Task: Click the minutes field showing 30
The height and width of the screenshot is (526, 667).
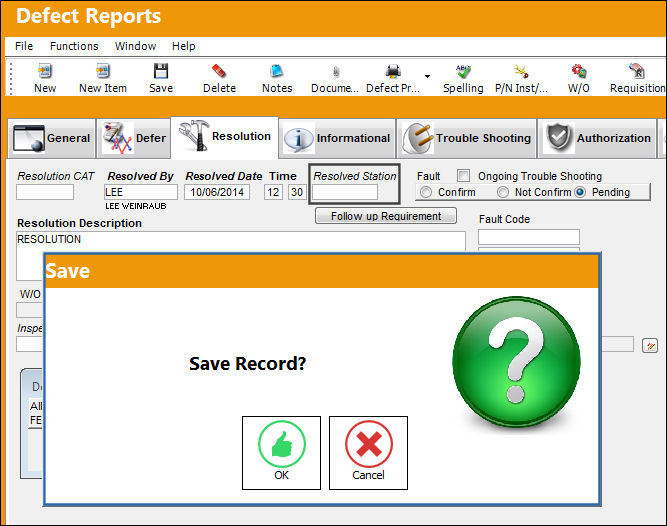Action: 297,192
